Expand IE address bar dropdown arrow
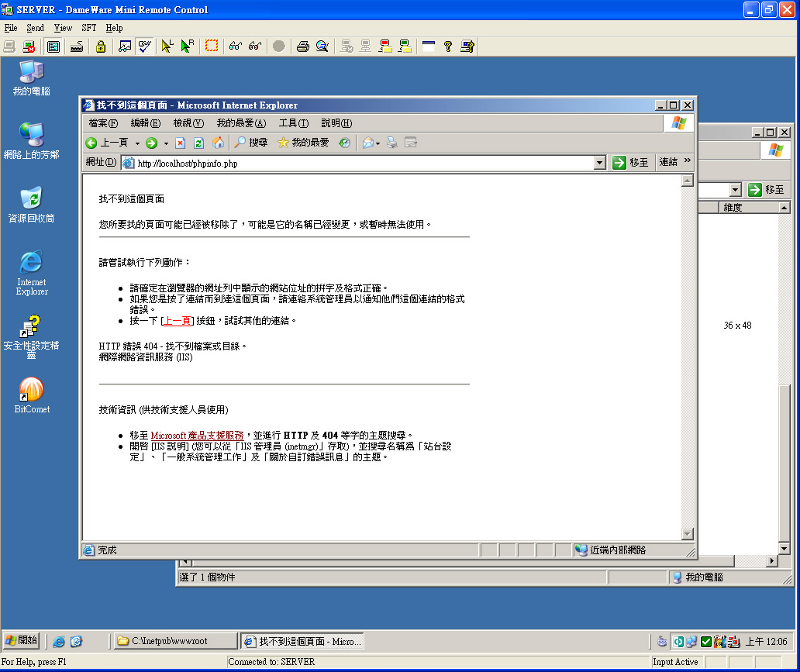Viewport: 800px width, 672px height. [599, 164]
